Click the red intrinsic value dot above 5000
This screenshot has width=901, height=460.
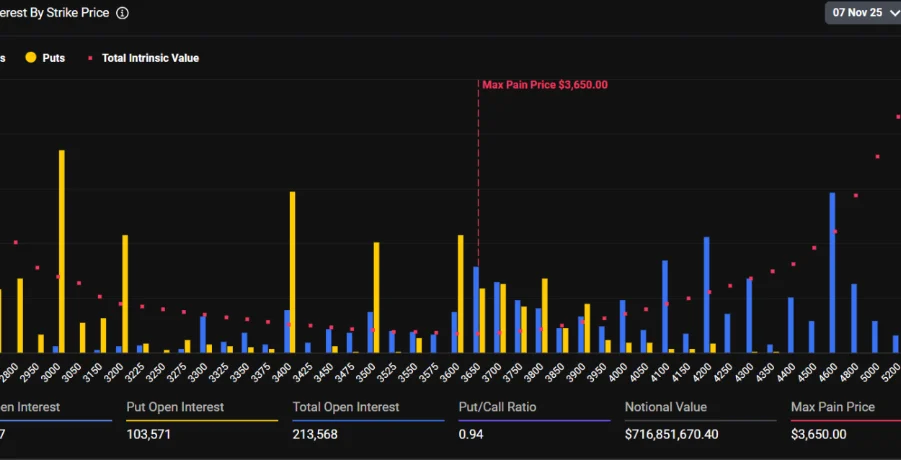[878, 157]
